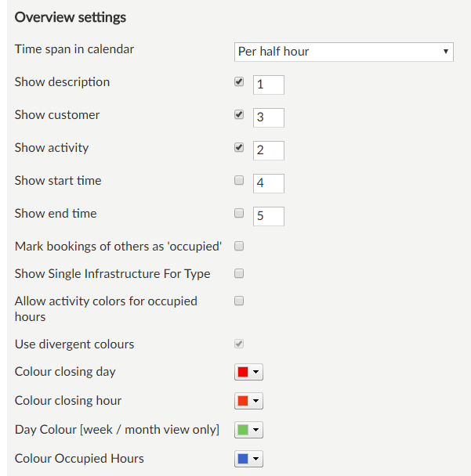
Task: Select the Show activity order field
Action: click(268, 150)
